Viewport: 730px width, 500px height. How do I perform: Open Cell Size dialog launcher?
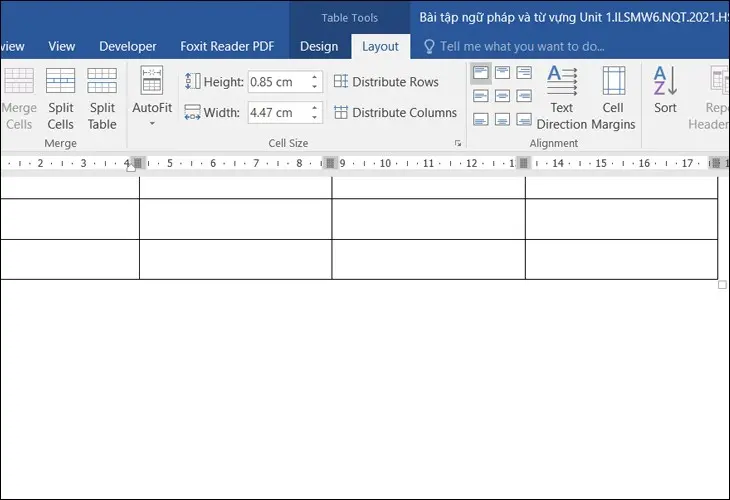[458, 144]
